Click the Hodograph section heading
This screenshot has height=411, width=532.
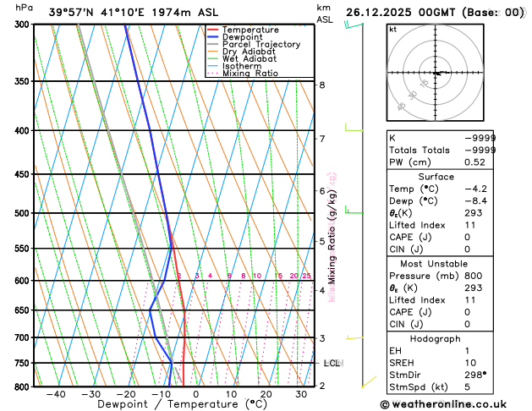pyautogui.click(x=436, y=339)
